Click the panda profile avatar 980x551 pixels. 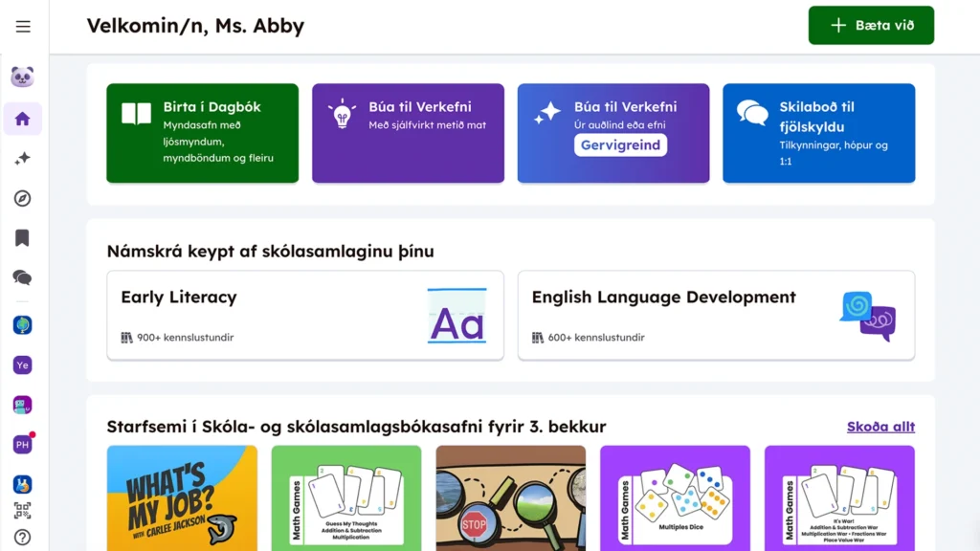tap(23, 77)
